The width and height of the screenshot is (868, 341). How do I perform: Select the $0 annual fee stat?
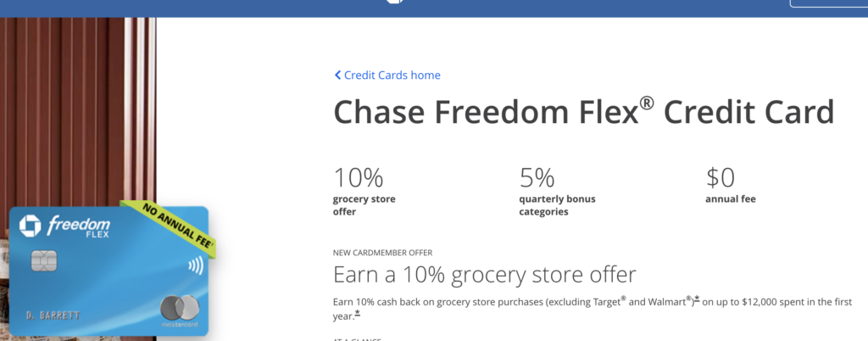729,187
